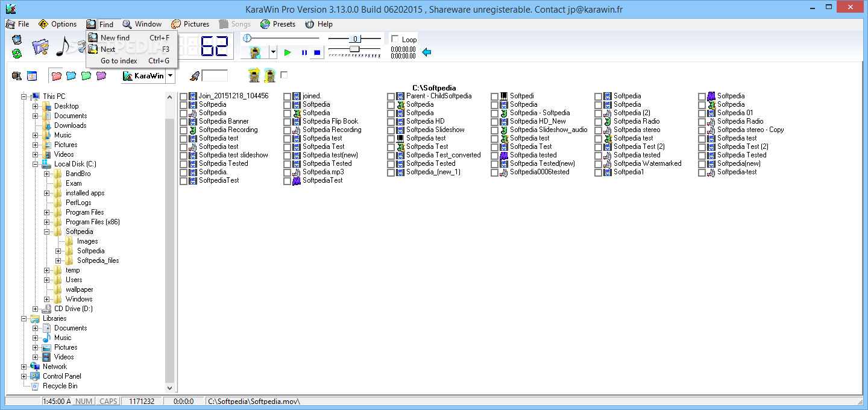Viewport: 868px width, 410px height.
Task: Check the box for Softpedia Flip Book
Action: [287, 122]
